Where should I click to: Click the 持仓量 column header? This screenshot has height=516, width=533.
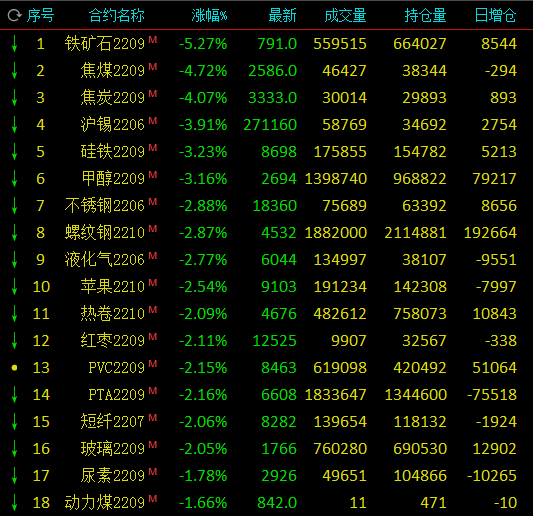click(425, 16)
